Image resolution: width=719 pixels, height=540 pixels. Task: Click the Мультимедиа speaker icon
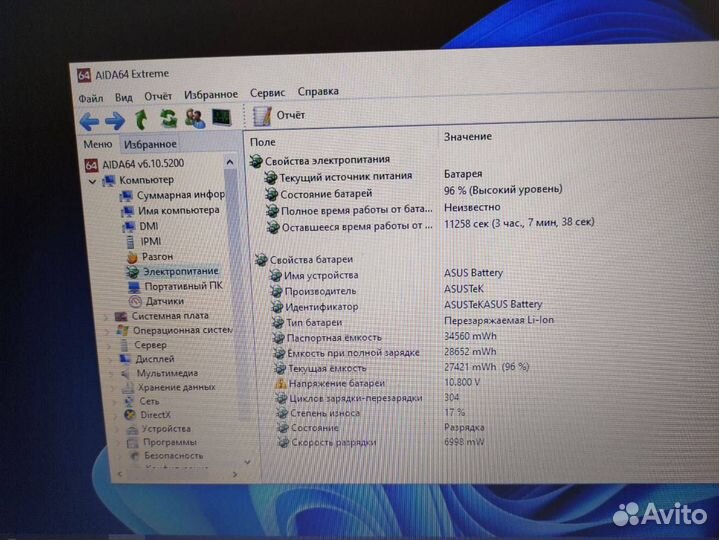pyautogui.click(x=127, y=374)
